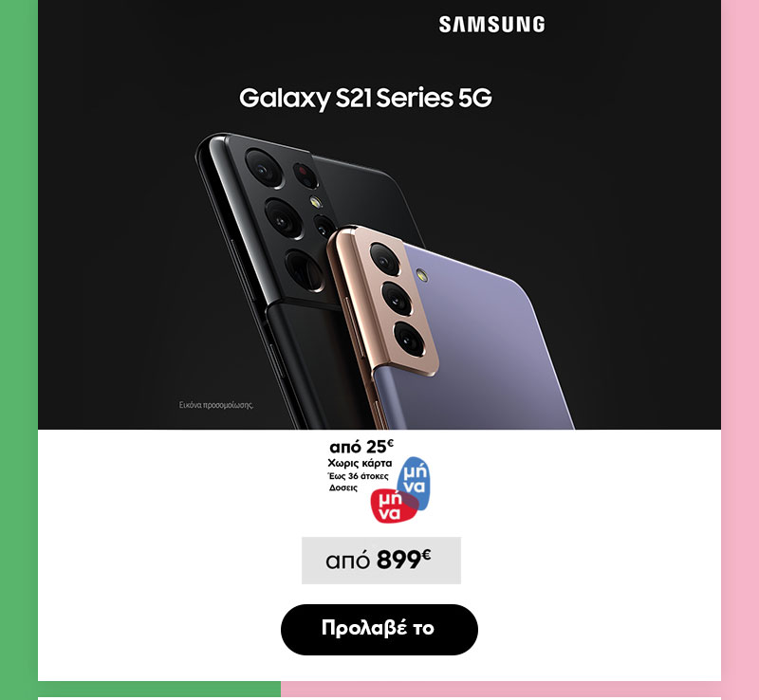The image size is (759, 700).
Task: Click the Έως 36 άτοκες Δόσεις text
Action: 359,482
